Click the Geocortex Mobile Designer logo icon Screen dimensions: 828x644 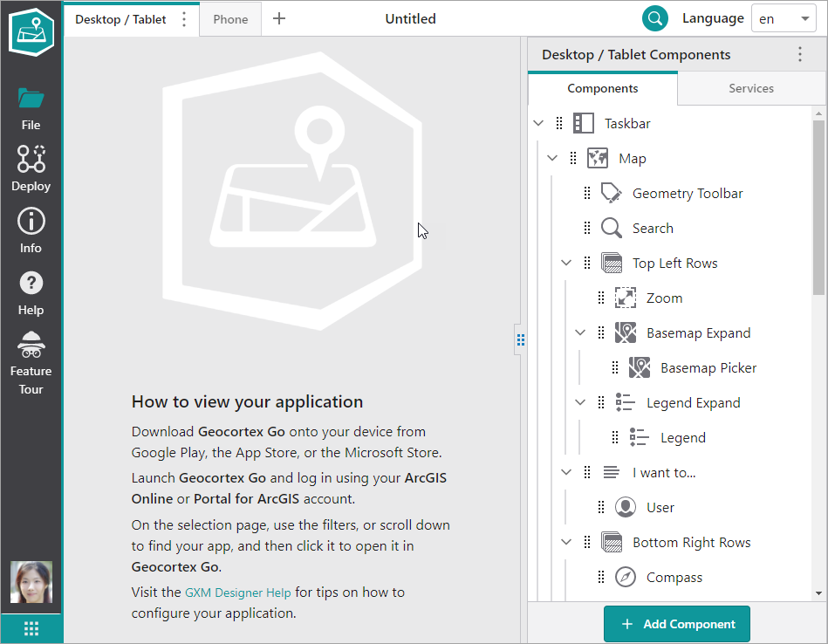[x=31, y=31]
